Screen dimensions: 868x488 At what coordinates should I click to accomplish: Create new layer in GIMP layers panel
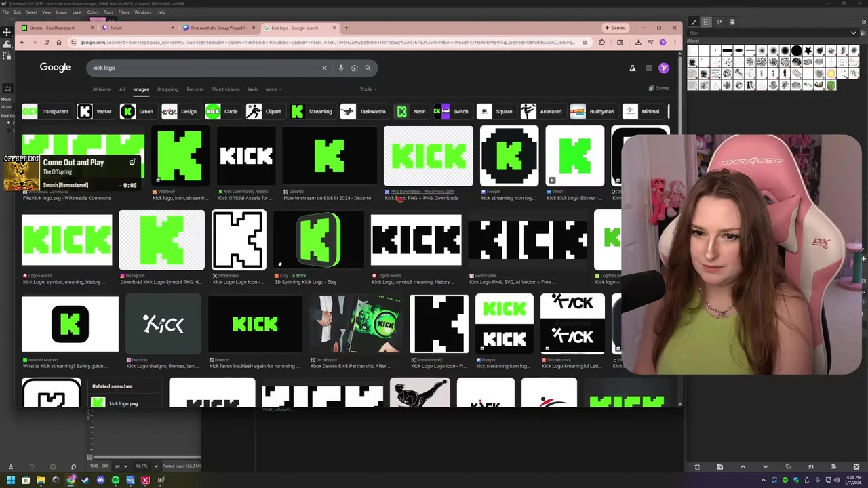[697, 466]
